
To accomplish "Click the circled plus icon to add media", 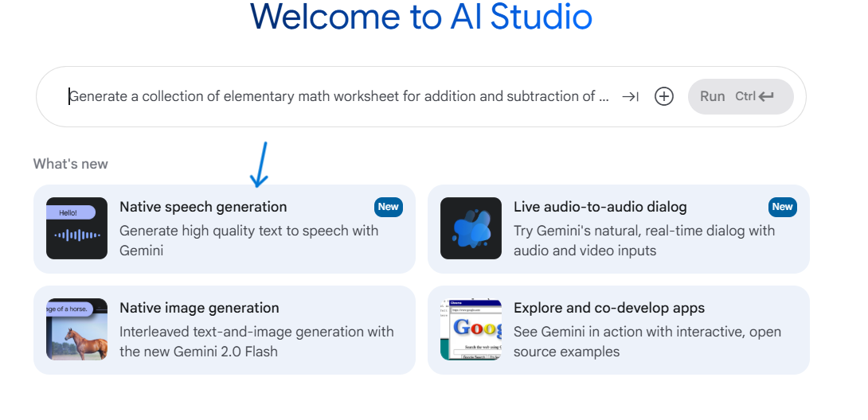I will coord(664,97).
